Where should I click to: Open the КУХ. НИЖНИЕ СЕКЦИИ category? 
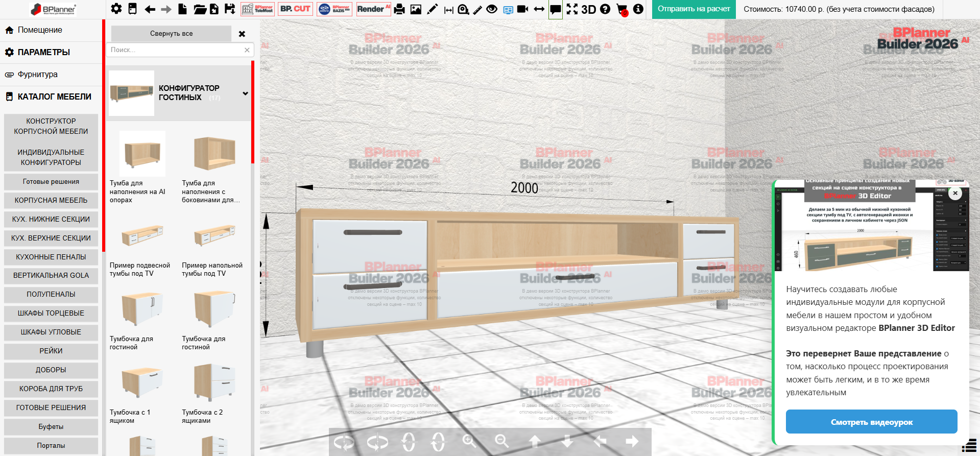click(51, 220)
